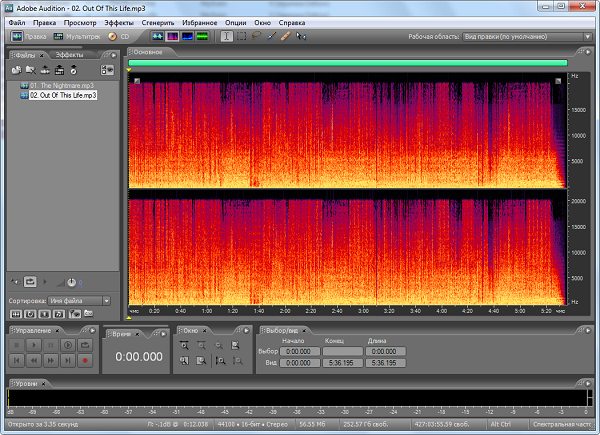Open the workspace dropdown 'Вид правки'

pyautogui.click(x=524, y=36)
